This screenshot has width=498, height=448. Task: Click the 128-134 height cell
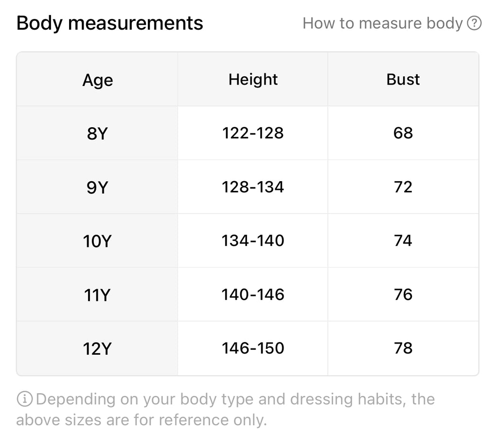[x=253, y=187]
